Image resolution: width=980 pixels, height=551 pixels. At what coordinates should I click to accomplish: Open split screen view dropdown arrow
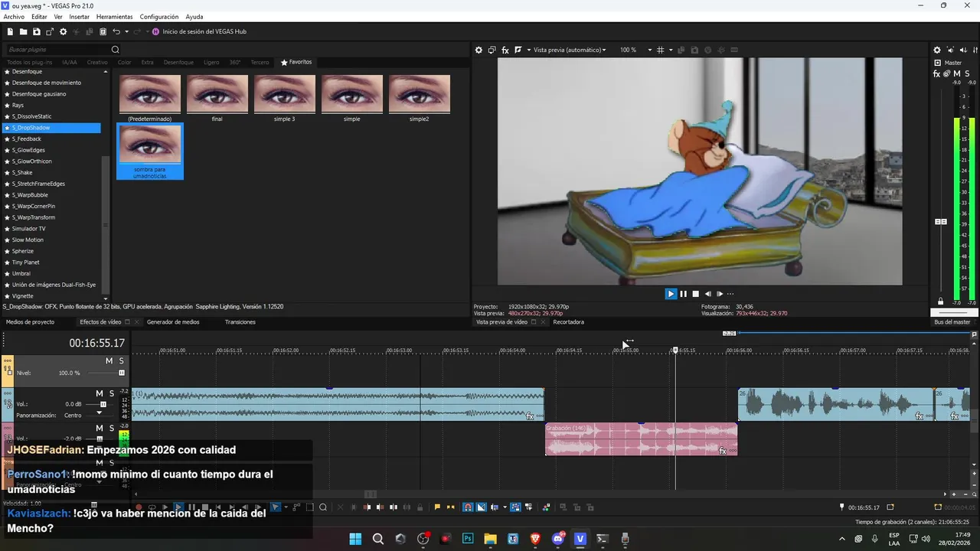pyautogui.click(x=528, y=50)
